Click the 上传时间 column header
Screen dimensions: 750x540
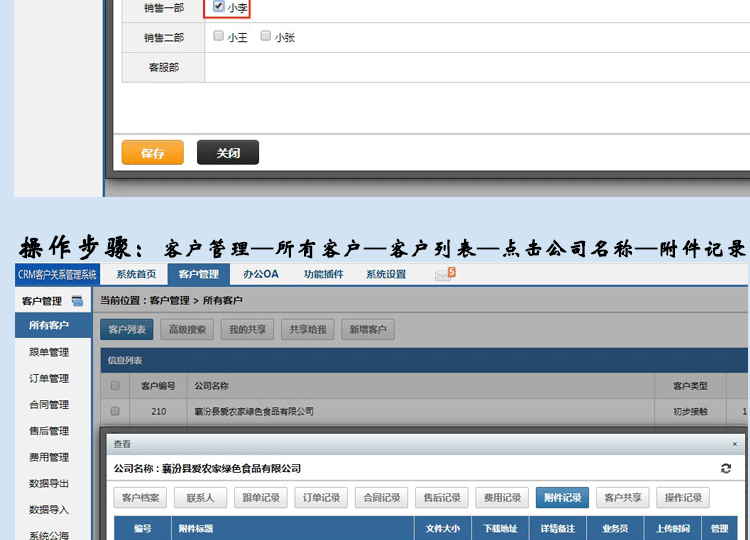pos(672,528)
